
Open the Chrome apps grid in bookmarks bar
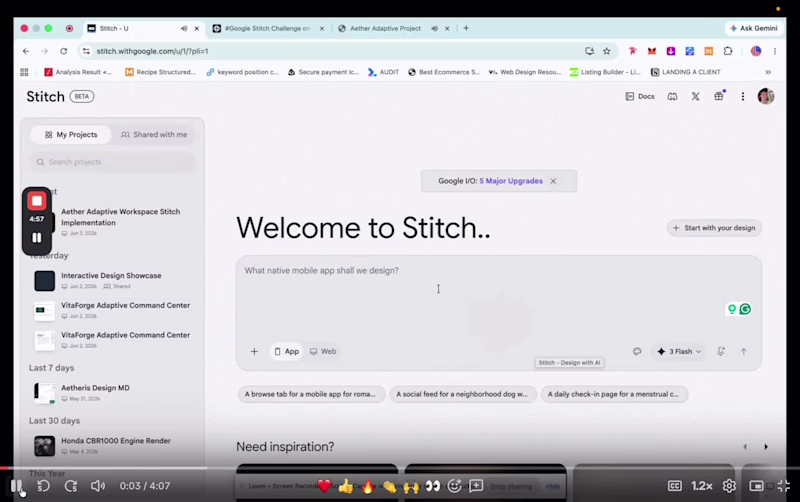point(24,72)
